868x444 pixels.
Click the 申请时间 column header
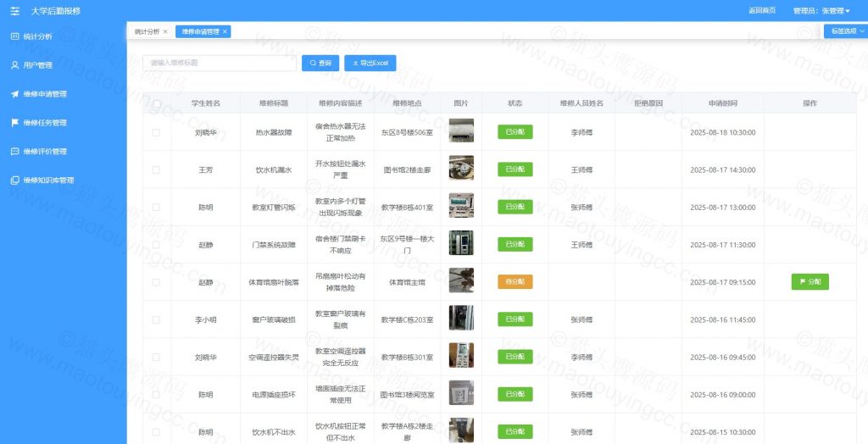(x=722, y=103)
